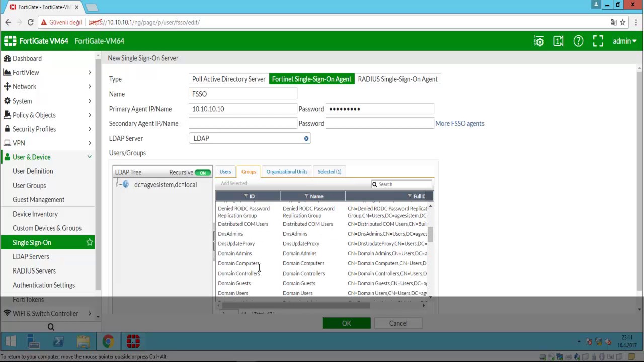This screenshot has height=362, width=644.
Task: Open Device Inventory page
Action: tap(35, 214)
